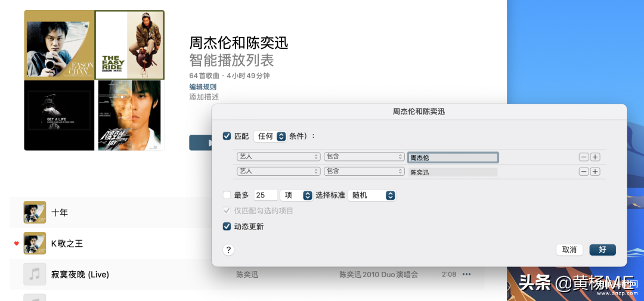Click the album art thumbnail for K歌之王

click(x=35, y=244)
